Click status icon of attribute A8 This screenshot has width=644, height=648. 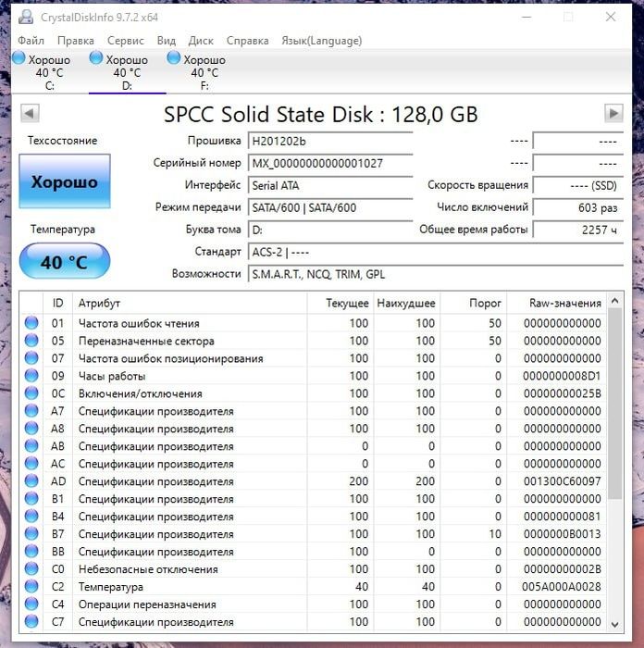(31, 428)
